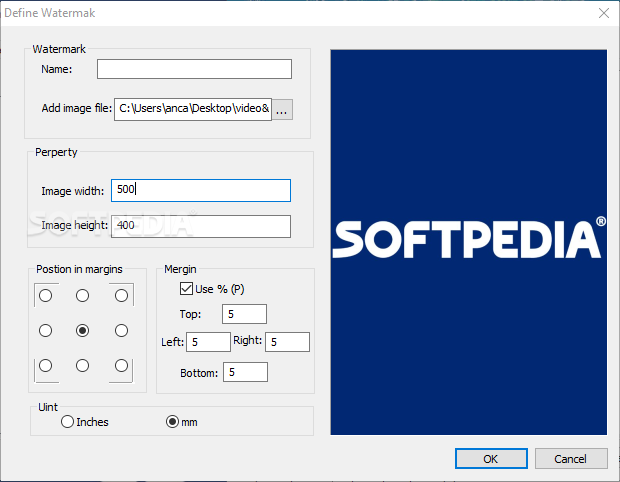Viewport: 620px width, 482px height.
Task: Select the bottom-center position radio button
Action: 82,365
